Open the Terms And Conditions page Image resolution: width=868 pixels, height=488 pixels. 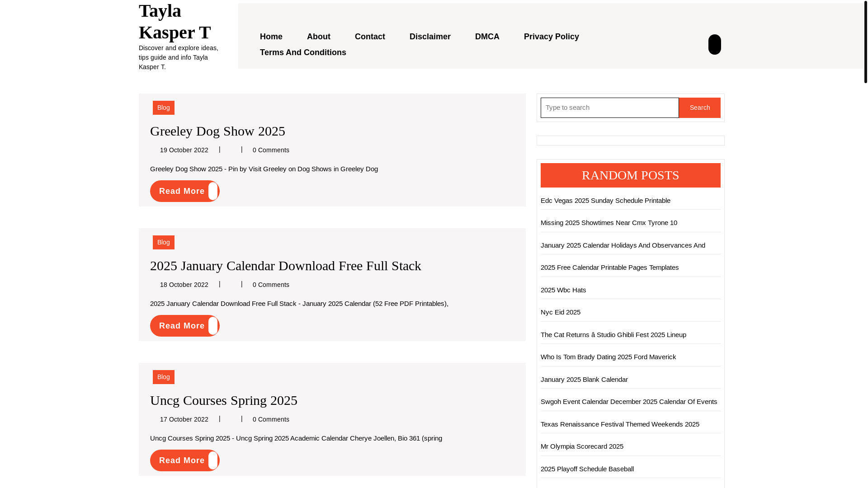[303, 52]
